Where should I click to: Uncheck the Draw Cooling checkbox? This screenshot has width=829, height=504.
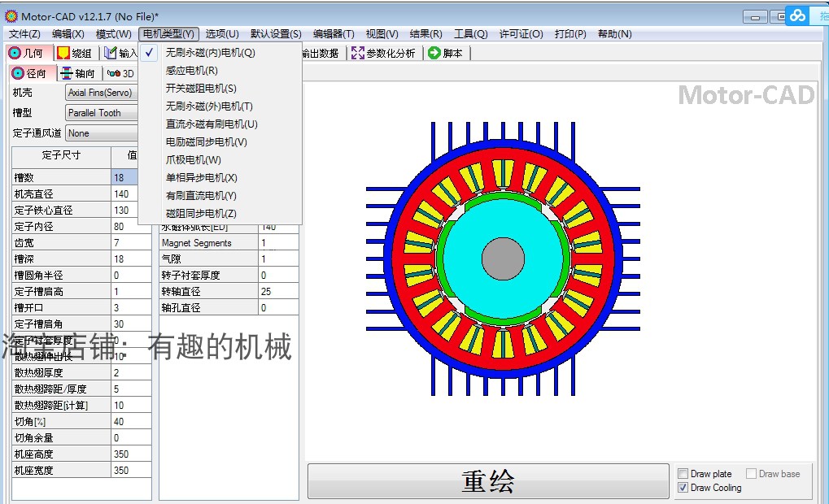(x=683, y=488)
